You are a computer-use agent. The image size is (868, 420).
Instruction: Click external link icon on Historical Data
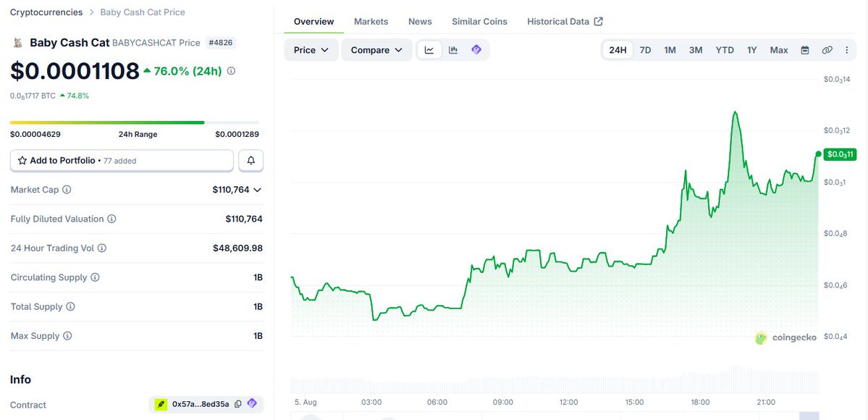(599, 21)
